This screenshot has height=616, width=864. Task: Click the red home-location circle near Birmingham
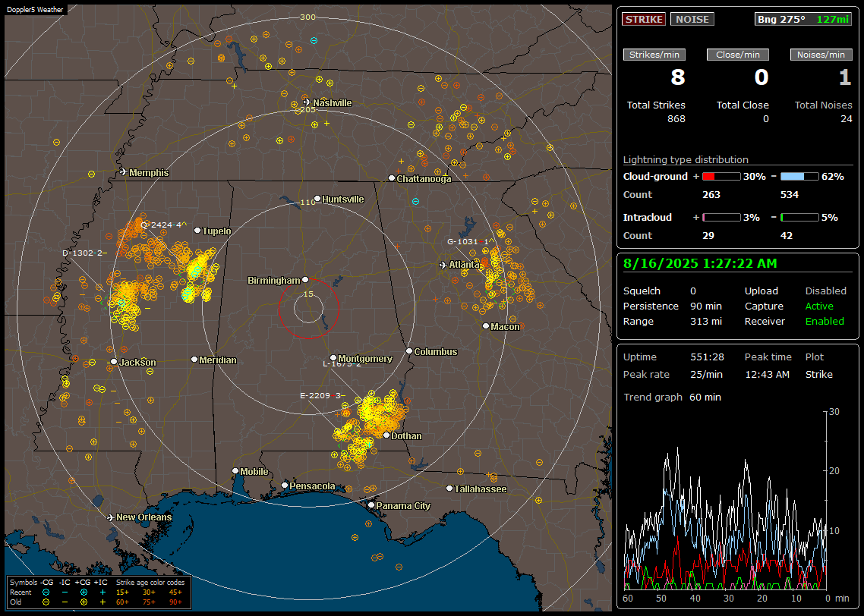click(x=308, y=308)
